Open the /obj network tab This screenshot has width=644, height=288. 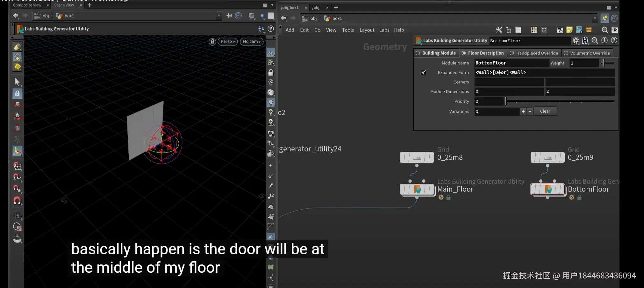pyautogui.click(x=316, y=8)
